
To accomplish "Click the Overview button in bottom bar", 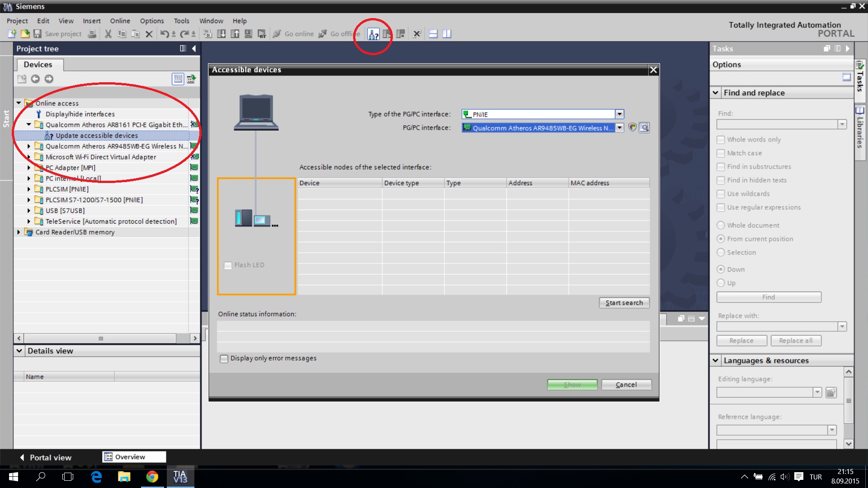I will point(134,457).
